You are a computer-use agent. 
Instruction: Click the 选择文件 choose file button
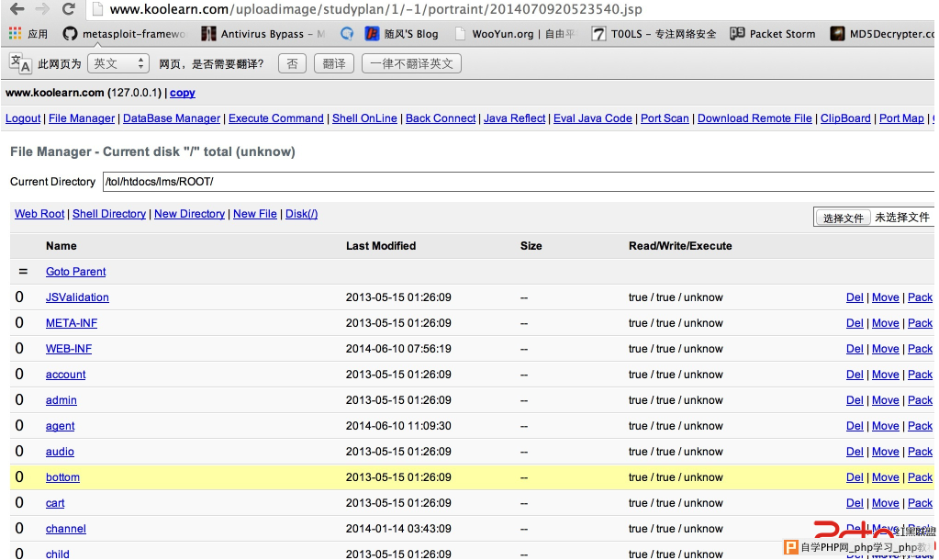point(843,218)
